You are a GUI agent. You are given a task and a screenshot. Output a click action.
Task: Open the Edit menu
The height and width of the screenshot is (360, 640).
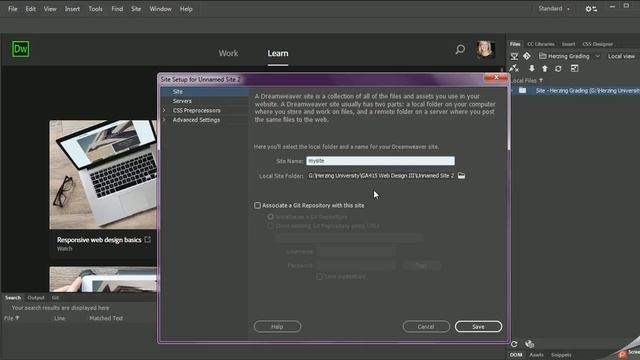31,9
